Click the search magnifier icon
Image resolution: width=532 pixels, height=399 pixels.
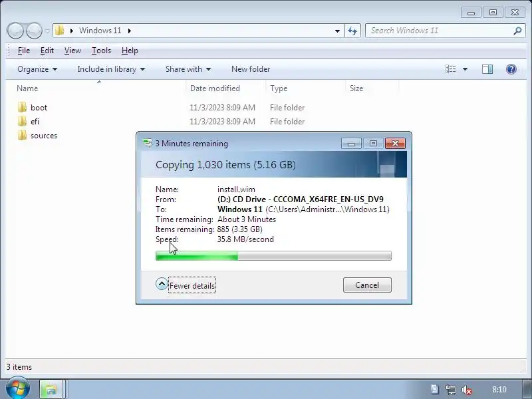[x=517, y=31]
